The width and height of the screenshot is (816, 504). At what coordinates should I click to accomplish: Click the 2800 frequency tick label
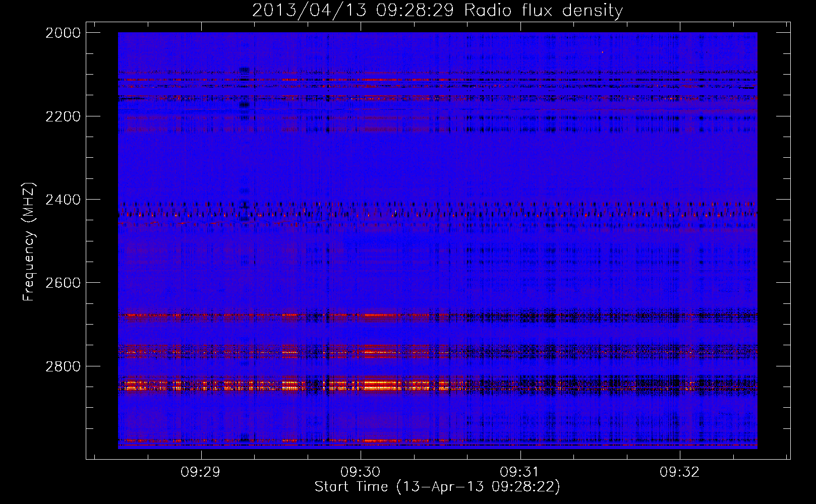click(63, 366)
